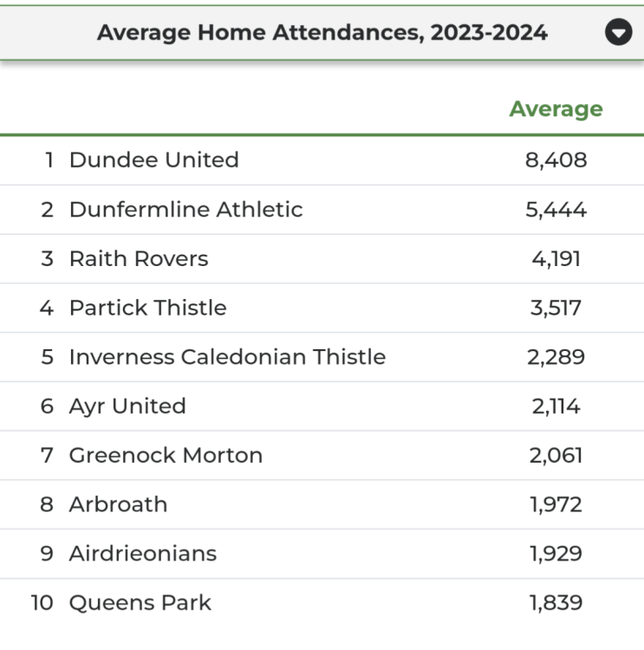Click Dundee United's 8,408 average value
644x650 pixels.
pos(556,160)
